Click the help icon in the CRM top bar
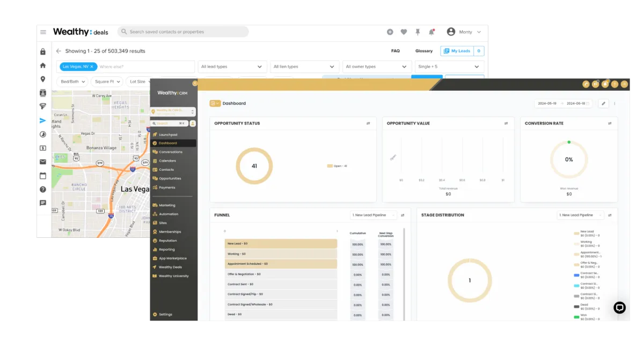 coord(615,84)
